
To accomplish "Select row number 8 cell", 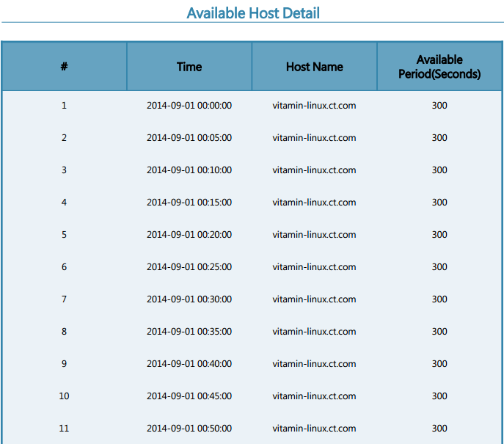I will tap(64, 331).
